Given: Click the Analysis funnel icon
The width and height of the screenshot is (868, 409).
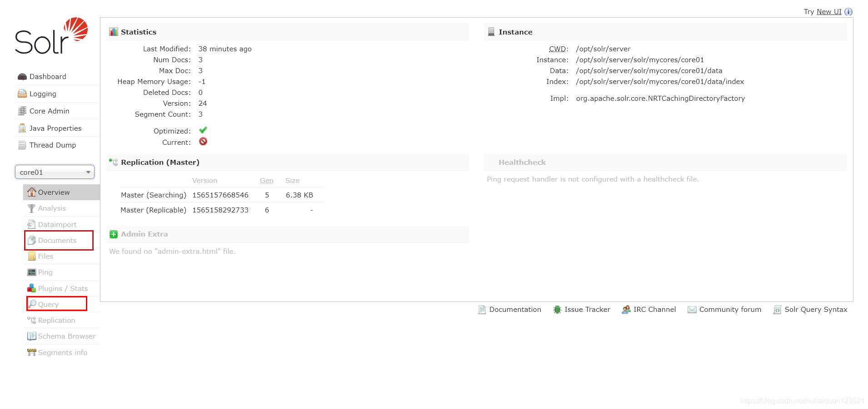Looking at the screenshot, I should 31,208.
